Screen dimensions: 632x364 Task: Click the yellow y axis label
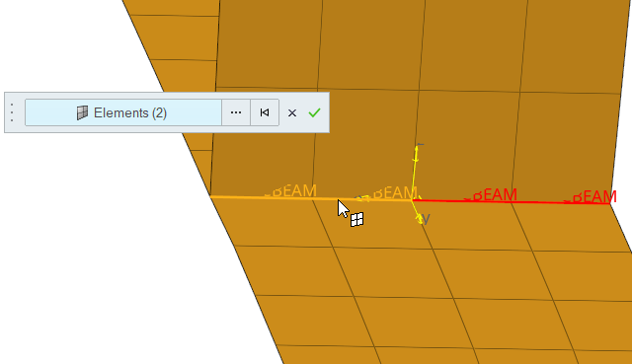point(426,218)
